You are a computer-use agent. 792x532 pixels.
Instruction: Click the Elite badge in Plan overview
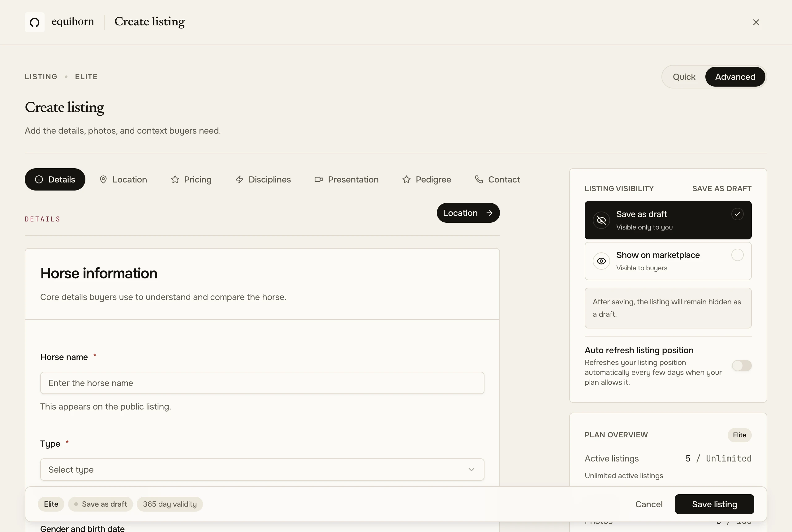click(x=739, y=435)
